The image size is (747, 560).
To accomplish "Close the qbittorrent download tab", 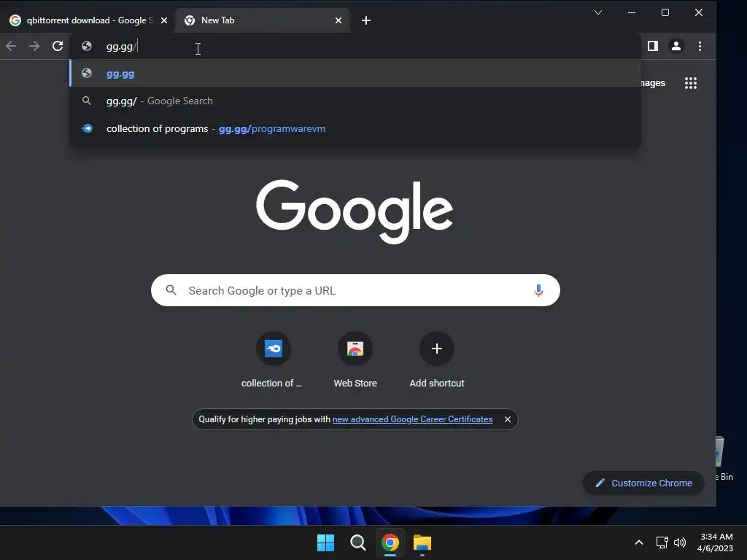I will [164, 20].
